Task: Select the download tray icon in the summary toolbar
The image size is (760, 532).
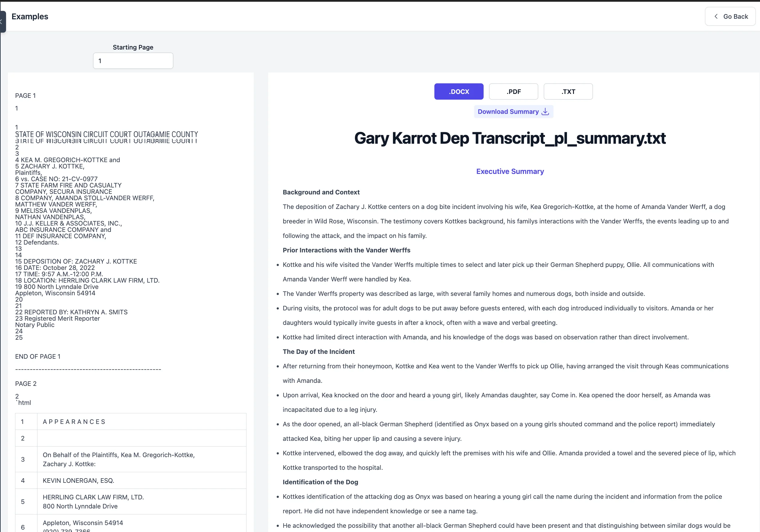Action: (x=545, y=112)
